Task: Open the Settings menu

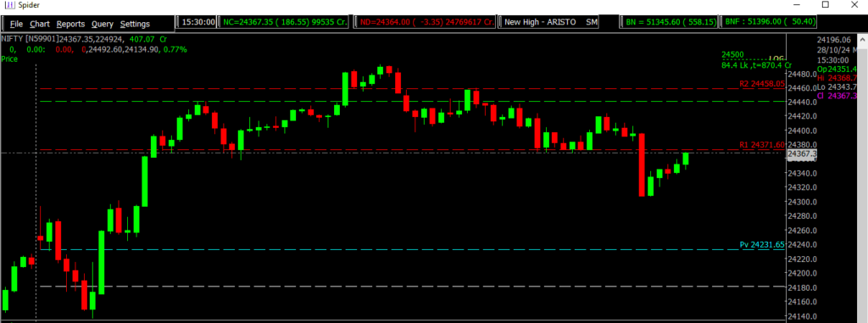Action: [x=135, y=24]
